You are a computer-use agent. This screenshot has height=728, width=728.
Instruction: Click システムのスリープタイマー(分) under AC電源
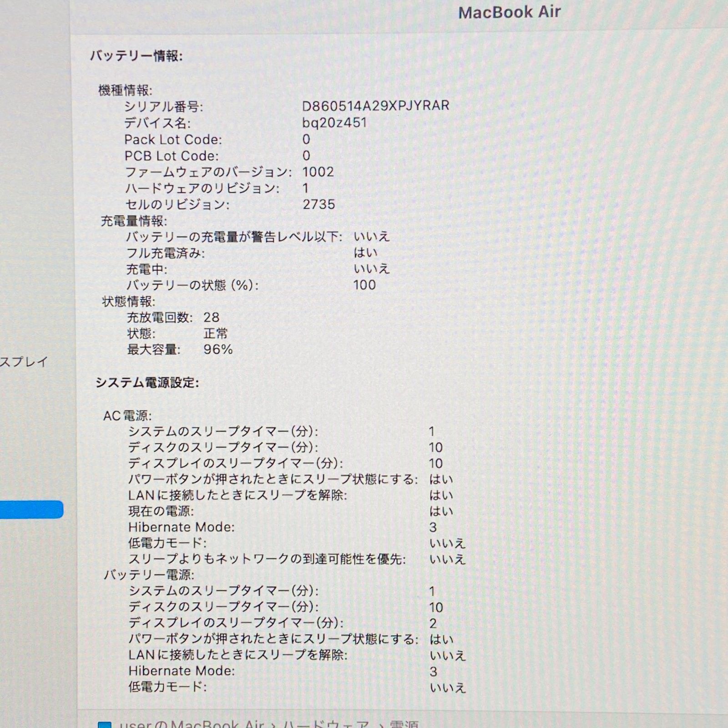(223, 432)
